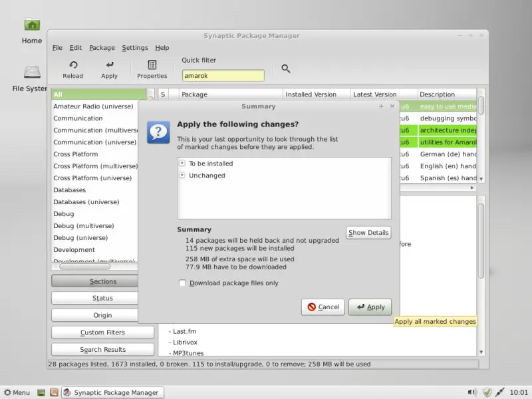
Task: Click Show Details button
Action: (368, 233)
